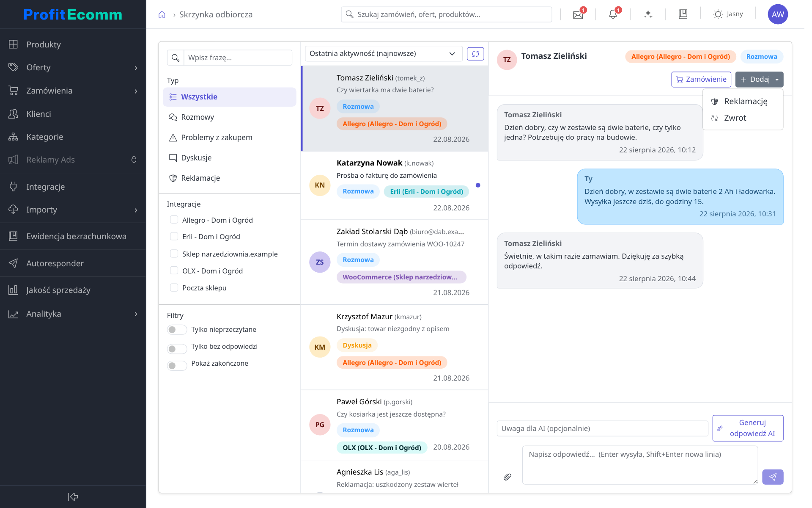This screenshot has width=812, height=508.
Task: Refresh the conversation list
Action: [475, 54]
